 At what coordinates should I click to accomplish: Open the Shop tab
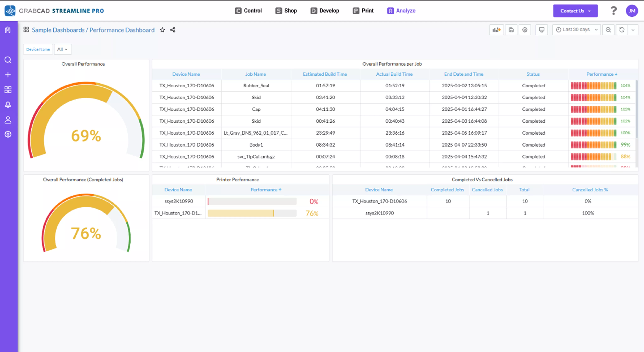(x=286, y=11)
